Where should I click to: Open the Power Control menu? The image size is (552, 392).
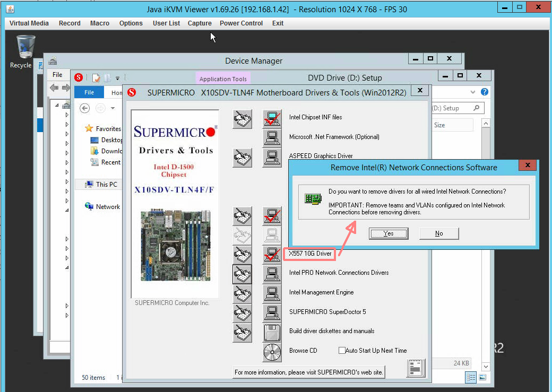click(241, 23)
